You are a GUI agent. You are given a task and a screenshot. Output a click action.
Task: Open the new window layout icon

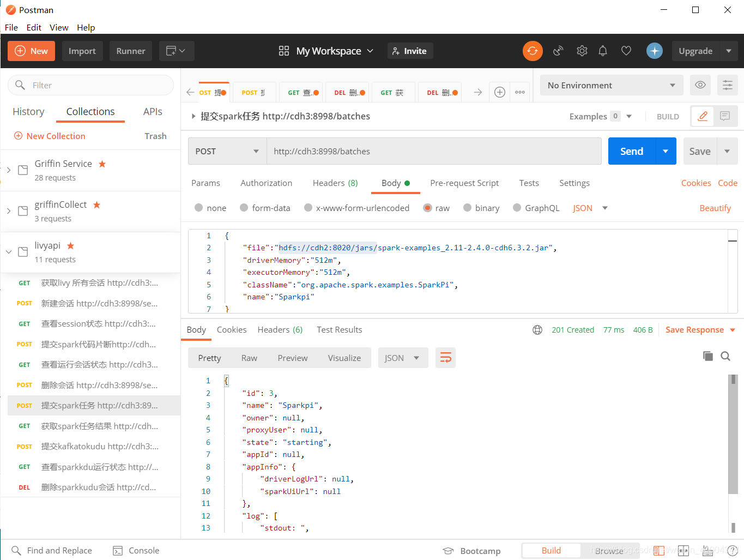click(x=176, y=51)
